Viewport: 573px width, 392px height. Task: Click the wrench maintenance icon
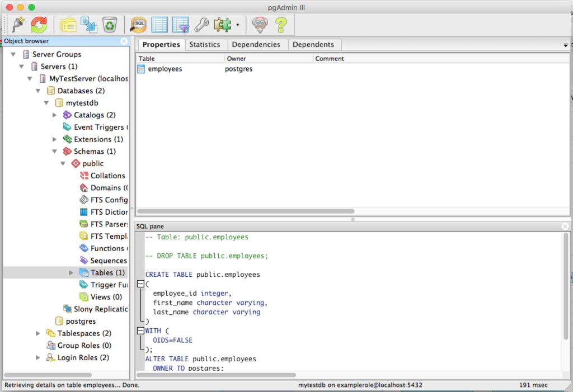[201, 25]
